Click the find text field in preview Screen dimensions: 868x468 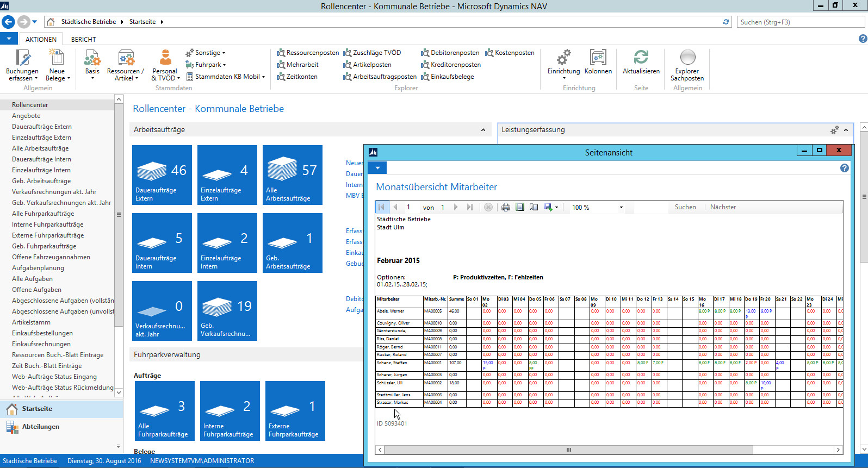click(x=651, y=207)
